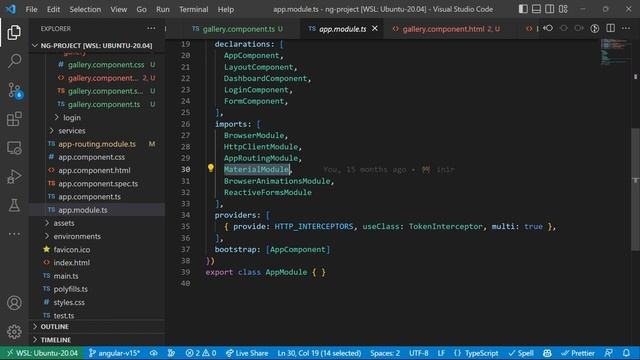Open Run and Debug view
640x360 pixels.
point(14,177)
